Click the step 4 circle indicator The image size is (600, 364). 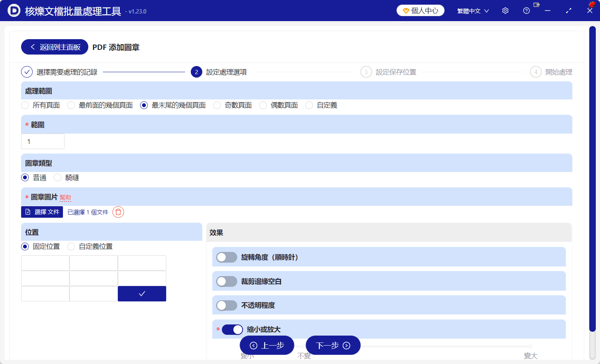pos(536,72)
